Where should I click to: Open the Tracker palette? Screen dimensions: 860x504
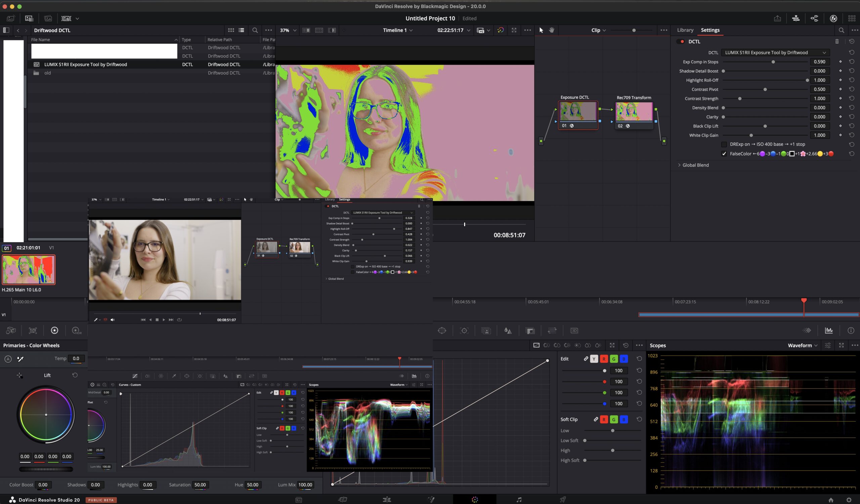(x=464, y=330)
